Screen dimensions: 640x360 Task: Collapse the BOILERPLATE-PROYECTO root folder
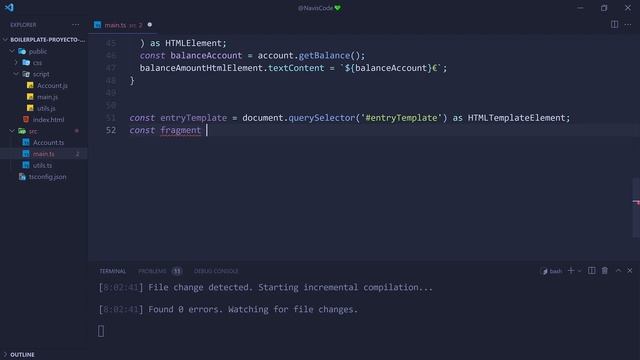5,40
